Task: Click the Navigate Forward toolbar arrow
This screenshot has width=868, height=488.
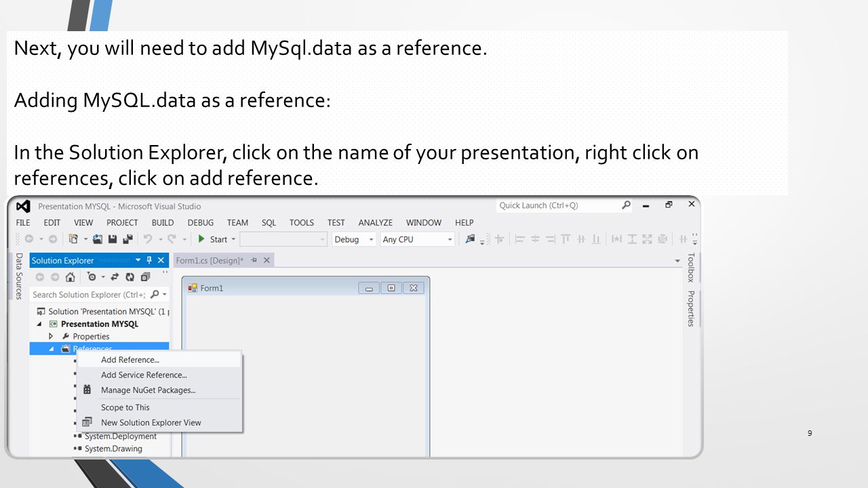Action: point(53,239)
